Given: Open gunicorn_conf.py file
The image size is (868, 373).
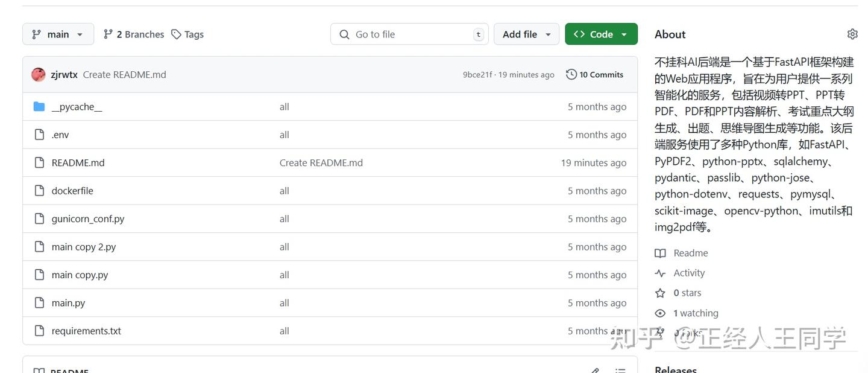Looking at the screenshot, I should (88, 219).
